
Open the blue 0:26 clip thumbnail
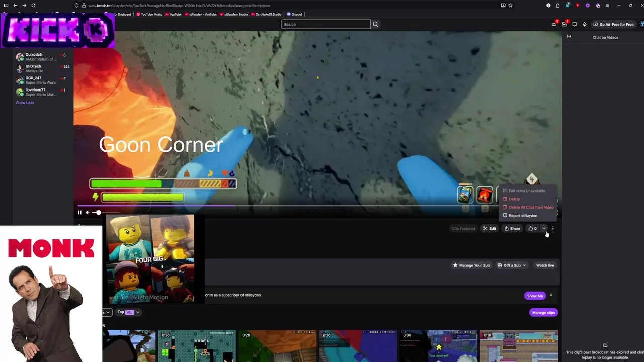tap(358, 346)
